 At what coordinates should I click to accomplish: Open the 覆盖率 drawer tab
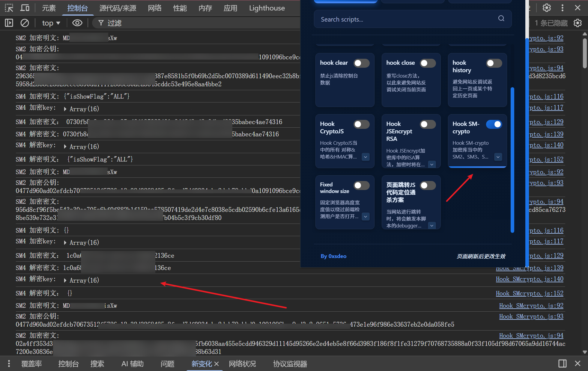[31, 364]
